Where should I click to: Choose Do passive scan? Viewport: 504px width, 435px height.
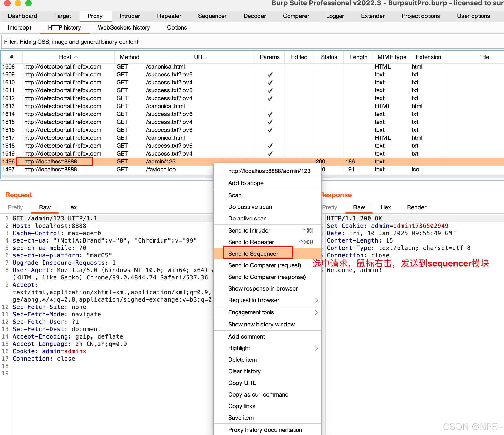coord(267,207)
